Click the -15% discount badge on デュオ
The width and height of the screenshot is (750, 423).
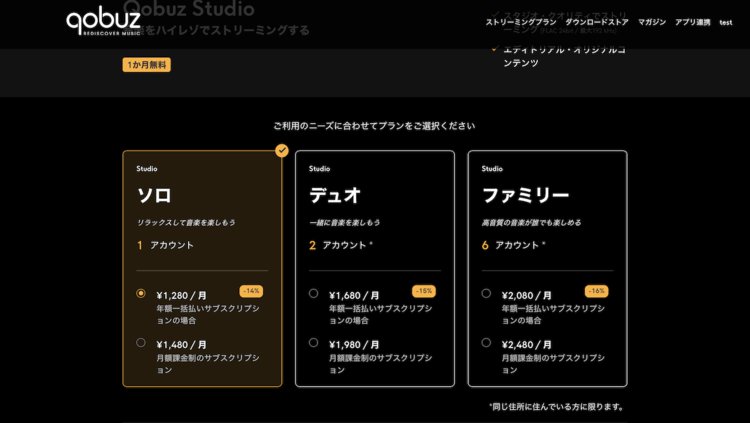pyautogui.click(x=424, y=291)
